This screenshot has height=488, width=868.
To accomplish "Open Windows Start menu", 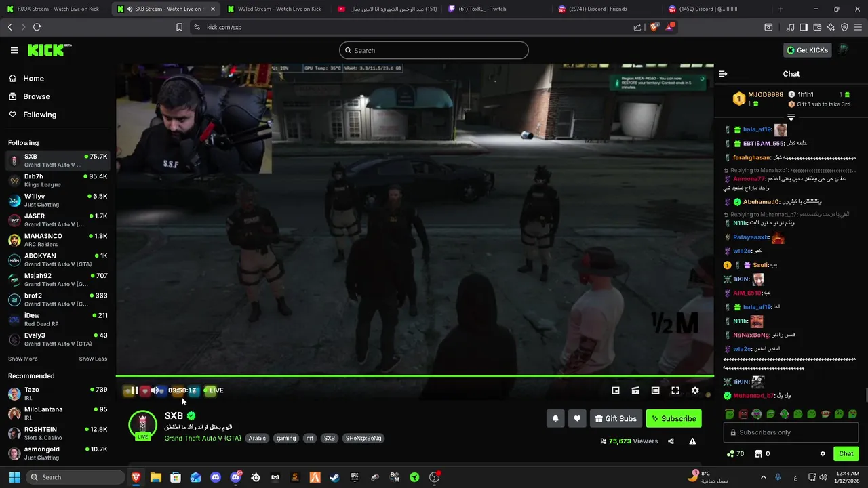I will (x=14, y=477).
